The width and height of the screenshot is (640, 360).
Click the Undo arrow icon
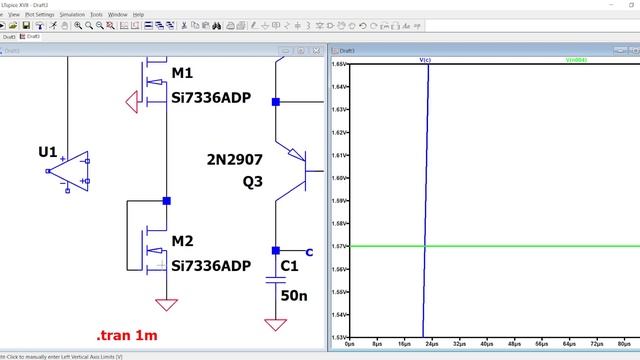tap(363, 26)
